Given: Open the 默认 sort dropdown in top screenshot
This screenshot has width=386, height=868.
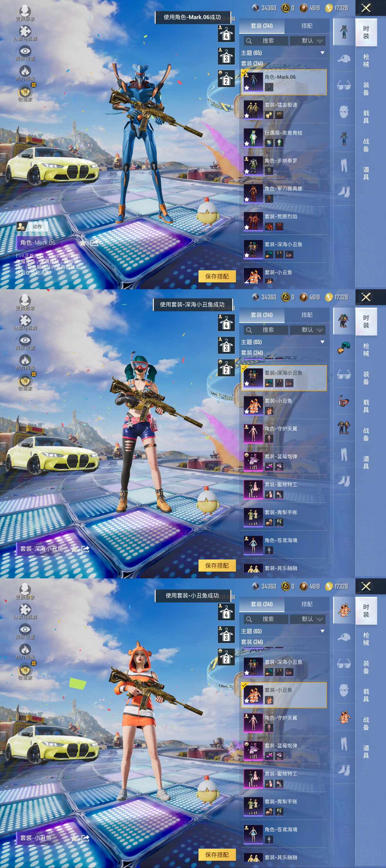Looking at the screenshot, I should (x=308, y=41).
